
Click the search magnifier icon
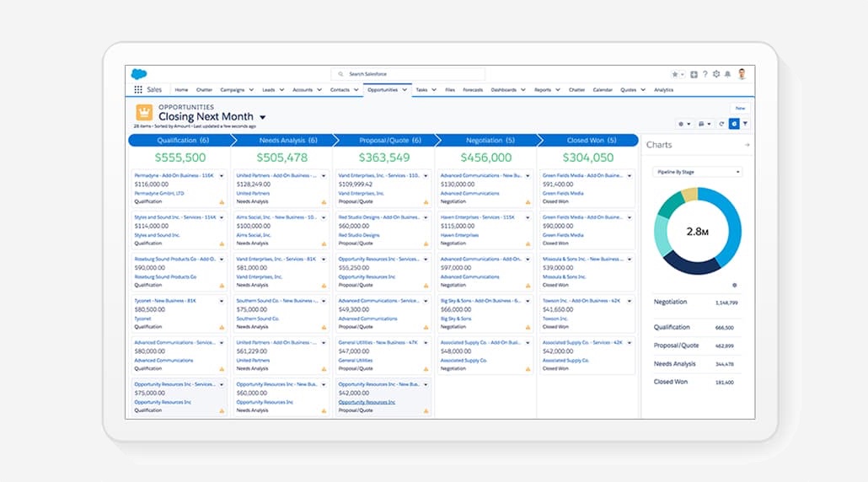[341, 74]
